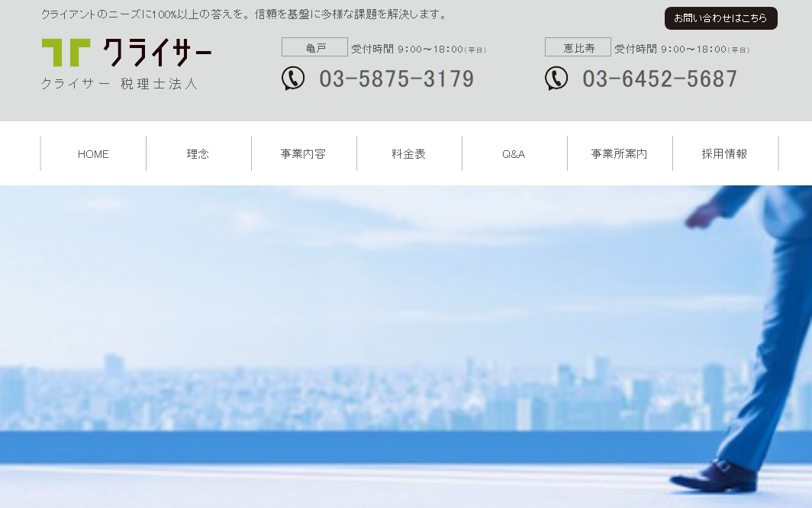Open the 採用情報 recruitment page
This screenshot has height=508, width=812.
[725, 154]
